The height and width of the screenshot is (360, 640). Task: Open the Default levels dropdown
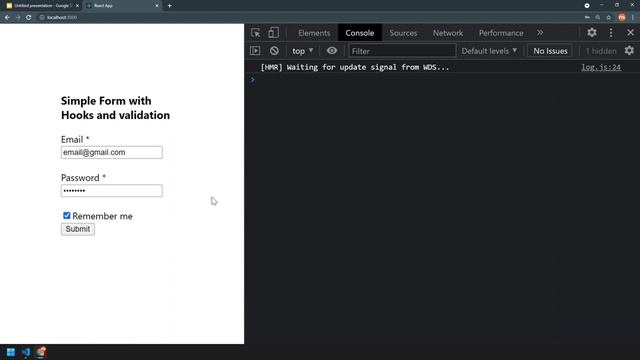(489, 51)
